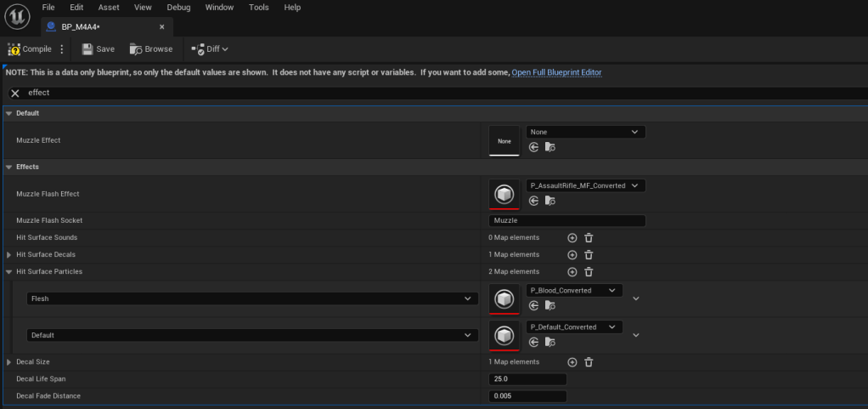Expand the Hit Surface Decals row

click(9, 255)
